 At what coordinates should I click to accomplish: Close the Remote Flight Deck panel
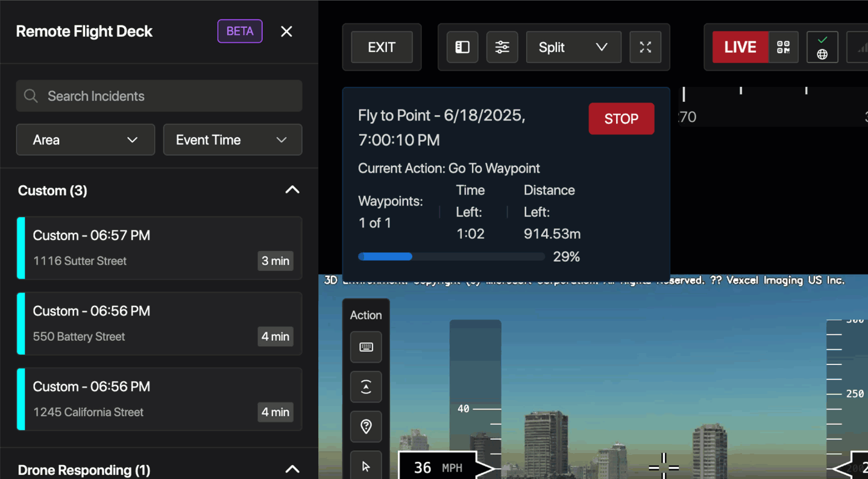[286, 31]
